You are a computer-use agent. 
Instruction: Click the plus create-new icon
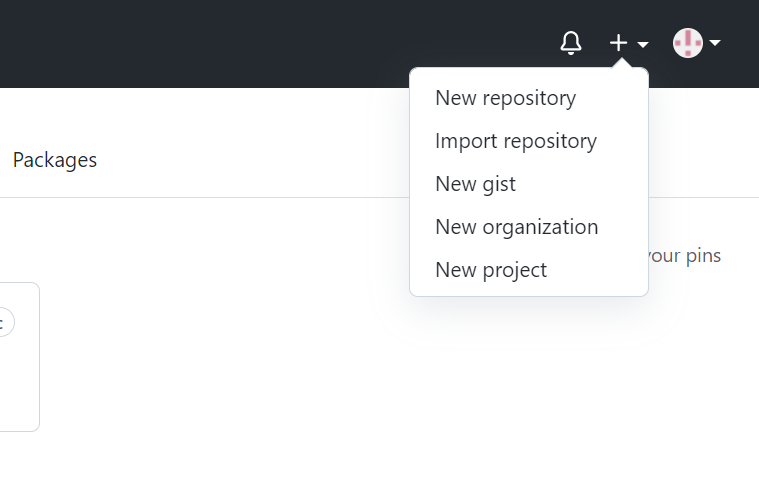point(619,43)
